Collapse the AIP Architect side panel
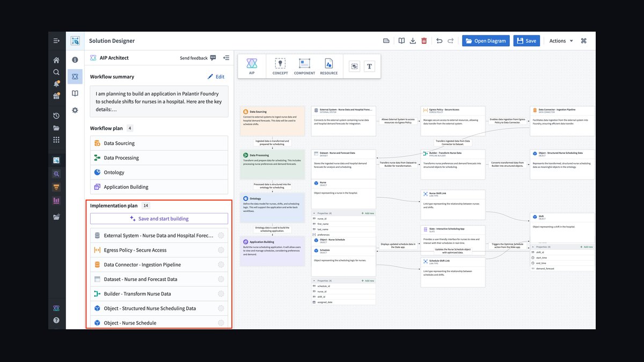Viewport: 644px width, 362px height. point(226,58)
